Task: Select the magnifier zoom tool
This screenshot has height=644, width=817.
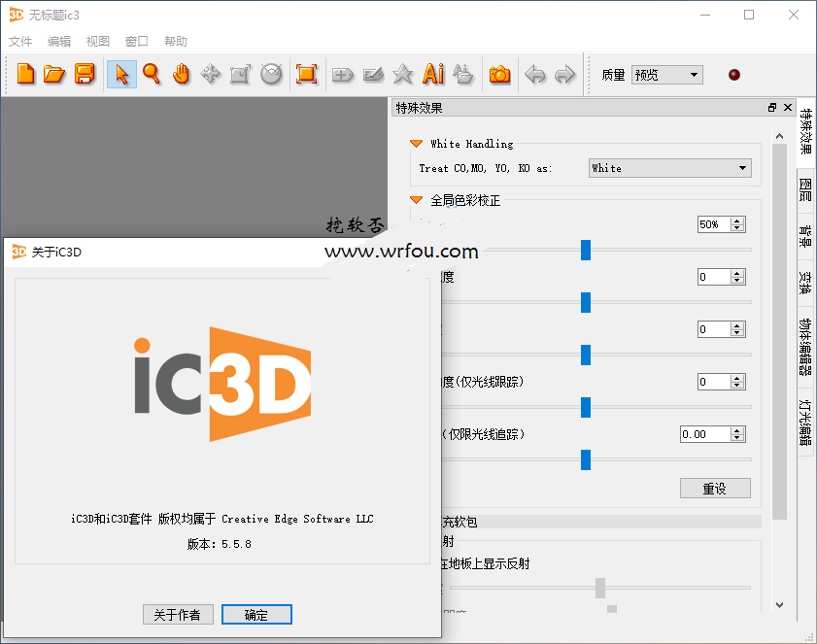Action: (x=152, y=75)
